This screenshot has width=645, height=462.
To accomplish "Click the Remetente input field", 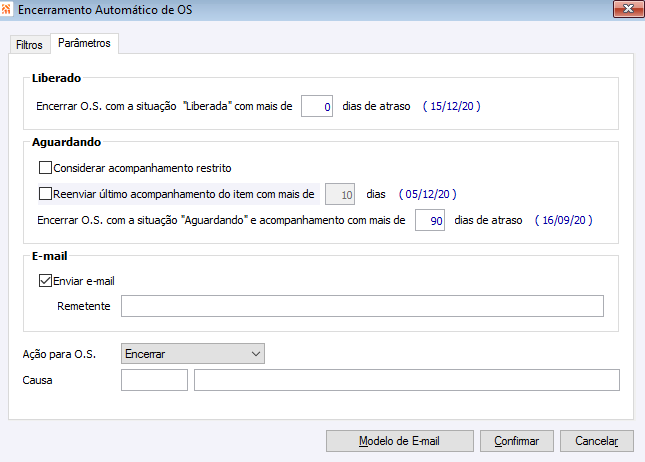I will (362, 306).
